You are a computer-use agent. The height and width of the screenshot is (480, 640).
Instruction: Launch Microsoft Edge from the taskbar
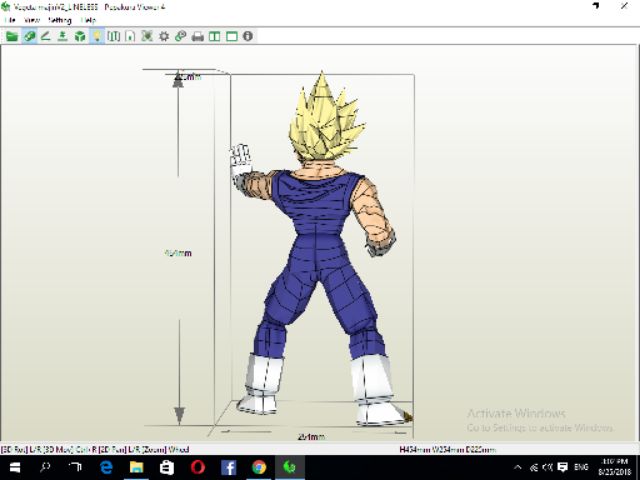(106, 467)
